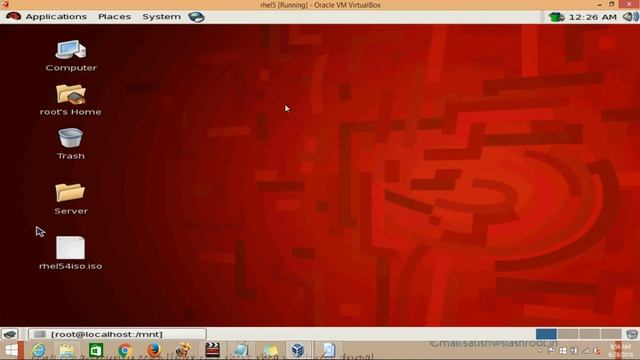Switch to the root@localhost:/mnt terminal window
The image size is (640, 360).
click(x=117, y=334)
